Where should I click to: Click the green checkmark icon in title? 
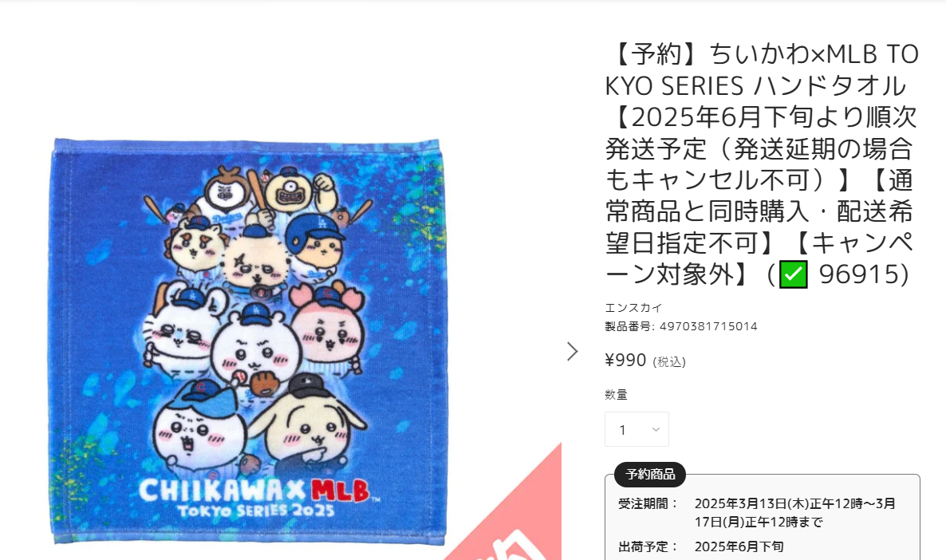(x=794, y=274)
